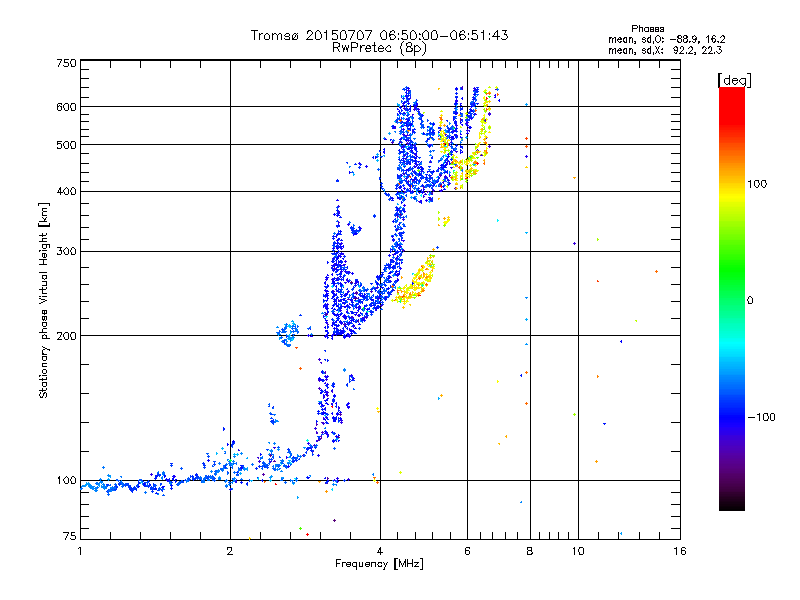Click the colorbar tick label '-100'
This screenshot has width=800, height=600.
coord(761,417)
